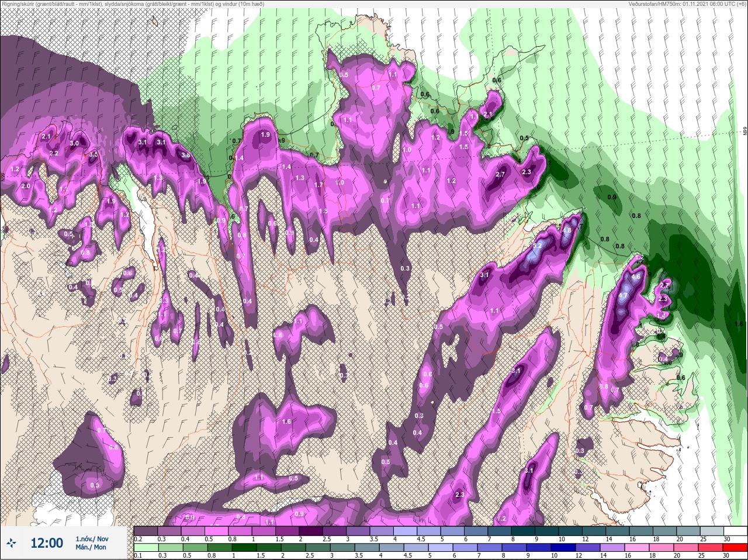Pick the dark navy blue swatch at rain value 10
Screen dimensions: 748x560
pos(565,548)
